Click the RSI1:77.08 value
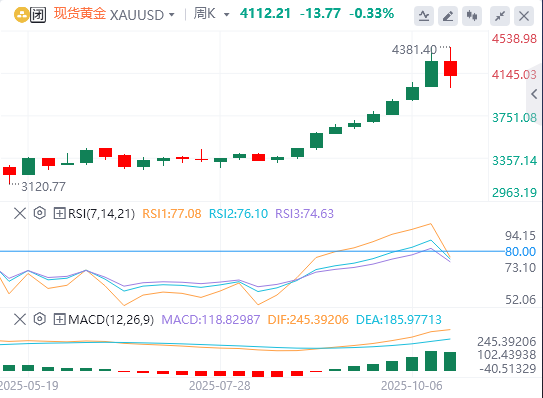 (x=172, y=214)
